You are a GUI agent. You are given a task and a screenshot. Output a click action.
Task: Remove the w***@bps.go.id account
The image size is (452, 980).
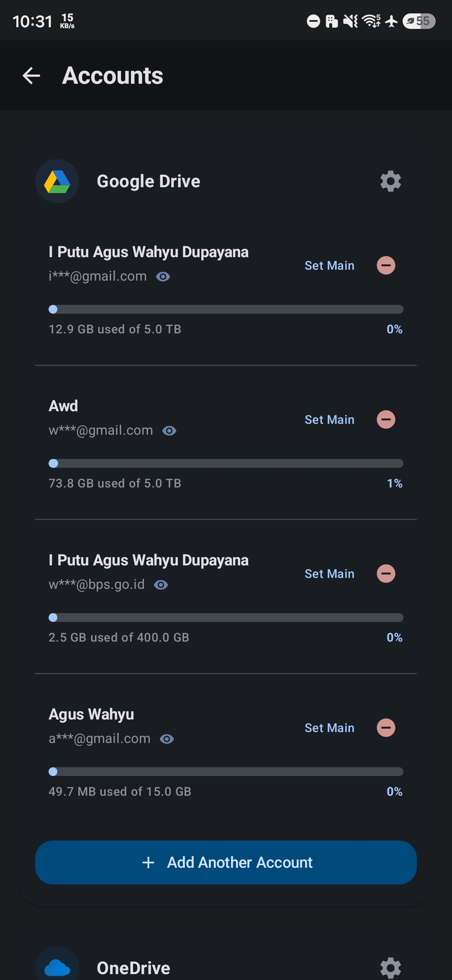pyautogui.click(x=386, y=574)
